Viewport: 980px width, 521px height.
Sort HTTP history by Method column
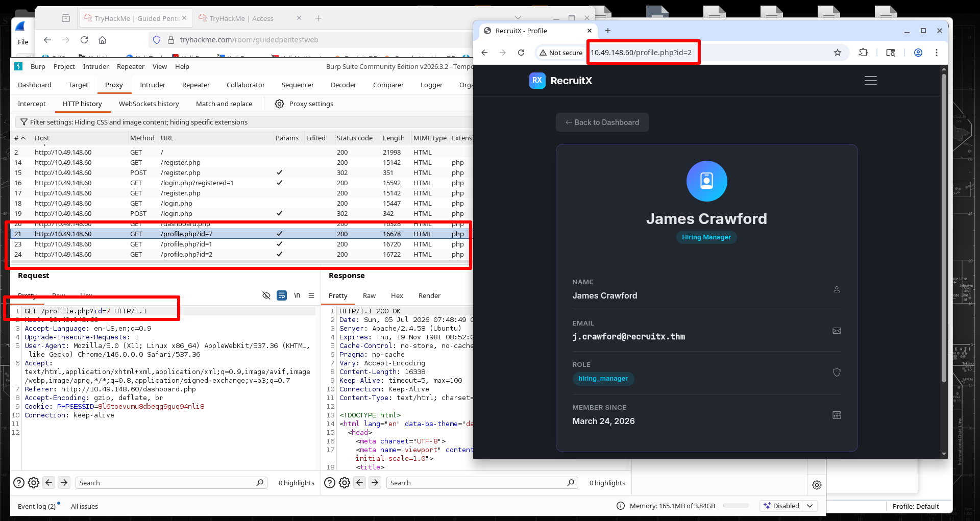click(142, 138)
